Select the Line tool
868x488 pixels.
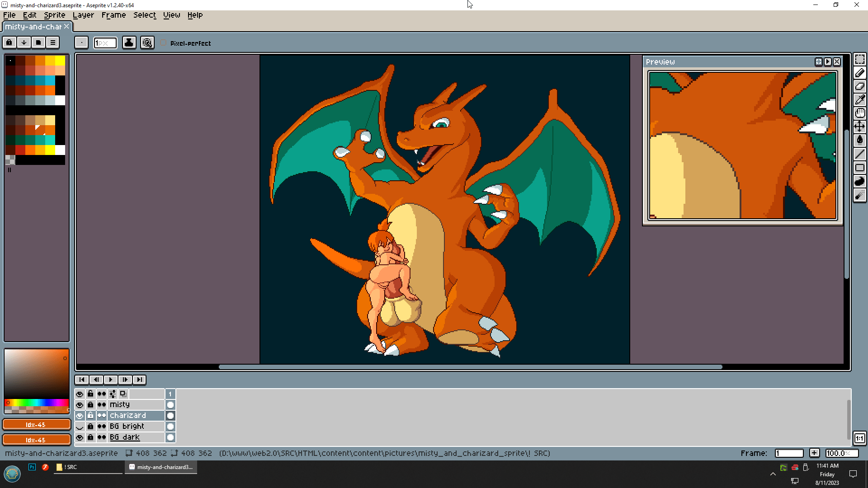point(859,154)
